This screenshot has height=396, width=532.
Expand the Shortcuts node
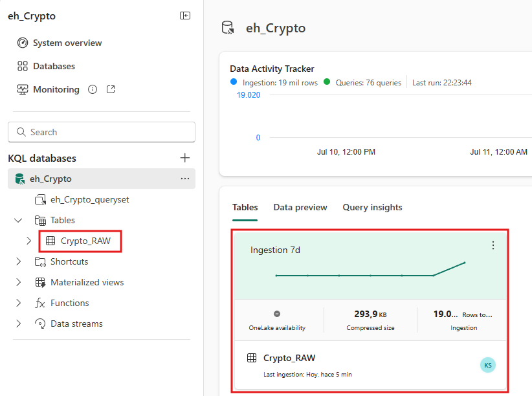pyautogui.click(x=19, y=261)
